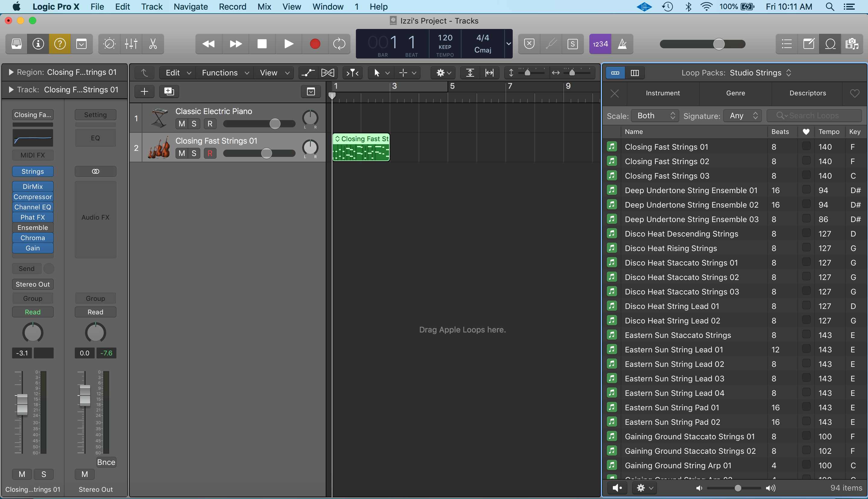Viewport: 868px width, 499px height.
Task: Solo the Closing Fast Strings 01 track
Action: tap(194, 153)
